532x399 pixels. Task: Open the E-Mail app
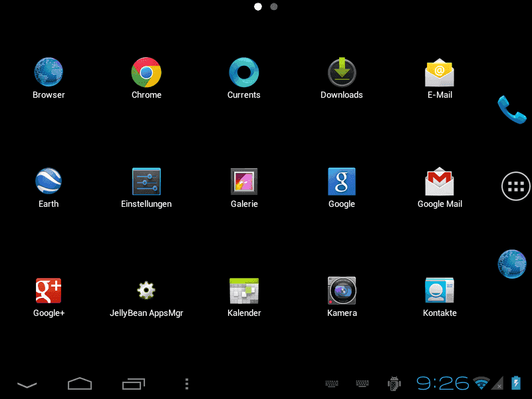point(440,78)
